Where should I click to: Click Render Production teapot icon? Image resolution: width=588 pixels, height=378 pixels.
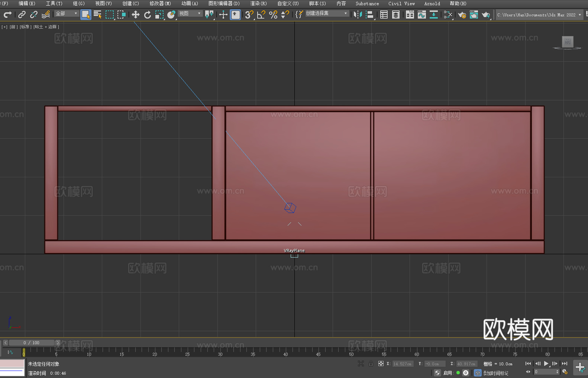pyautogui.click(x=486, y=14)
